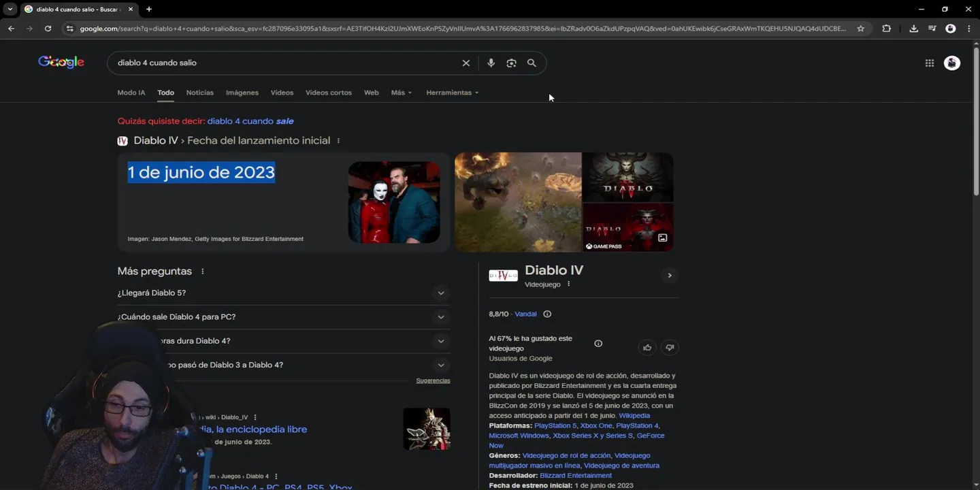Show info about the 67% user rating
980x490 pixels.
598,344
